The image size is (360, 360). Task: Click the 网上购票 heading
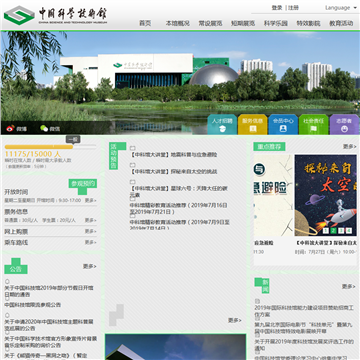(x=16, y=232)
